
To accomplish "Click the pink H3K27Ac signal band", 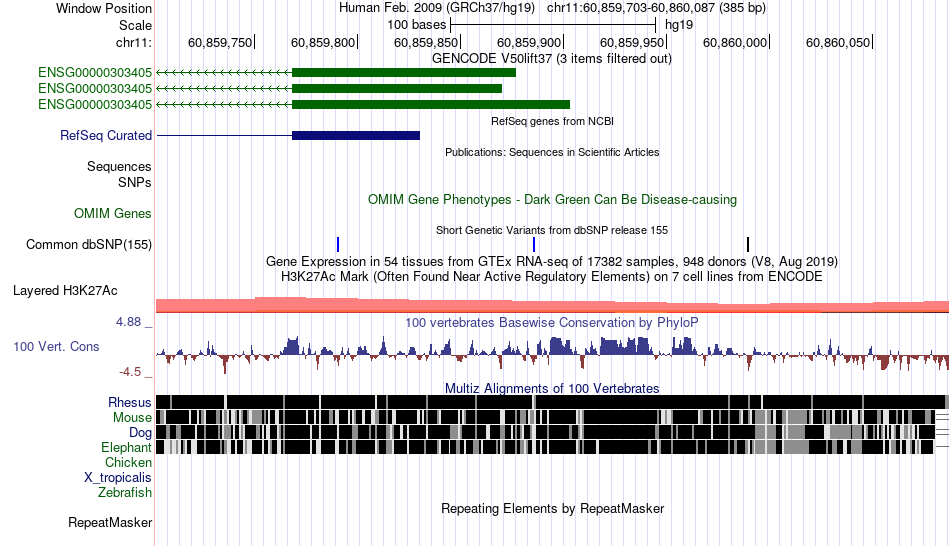I will tap(553, 305).
